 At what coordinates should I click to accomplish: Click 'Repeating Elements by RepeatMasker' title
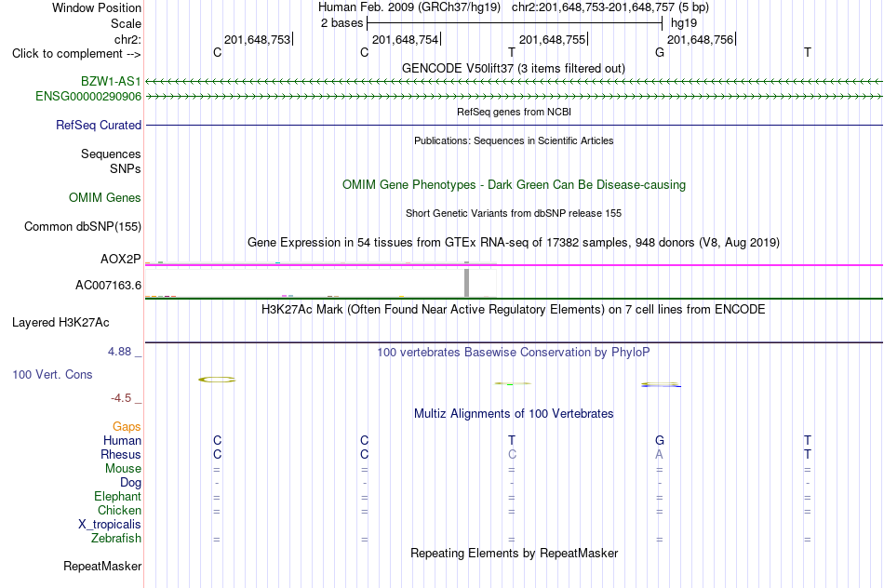coord(514,553)
